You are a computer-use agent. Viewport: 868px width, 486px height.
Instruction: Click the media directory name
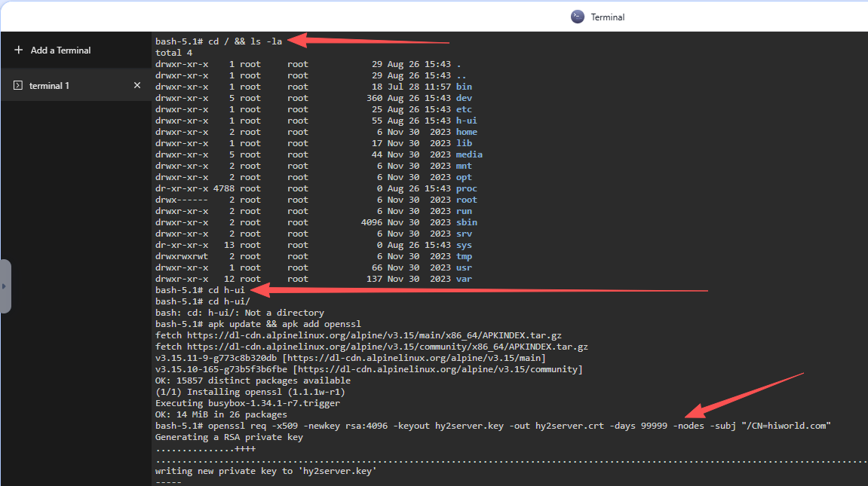(469, 154)
